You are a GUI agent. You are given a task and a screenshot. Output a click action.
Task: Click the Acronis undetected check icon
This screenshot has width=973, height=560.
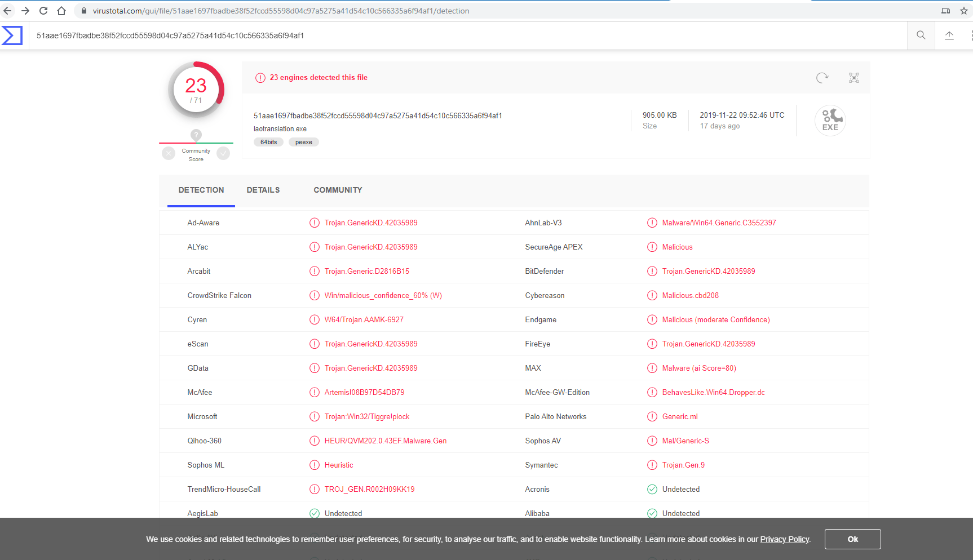tap(652, 489)
